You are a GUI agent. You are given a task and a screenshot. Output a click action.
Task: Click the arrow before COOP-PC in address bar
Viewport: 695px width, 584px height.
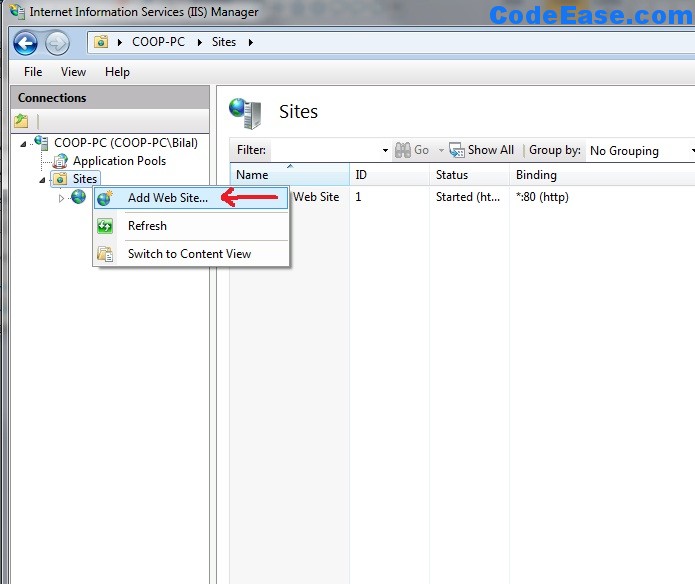[120, 43]
